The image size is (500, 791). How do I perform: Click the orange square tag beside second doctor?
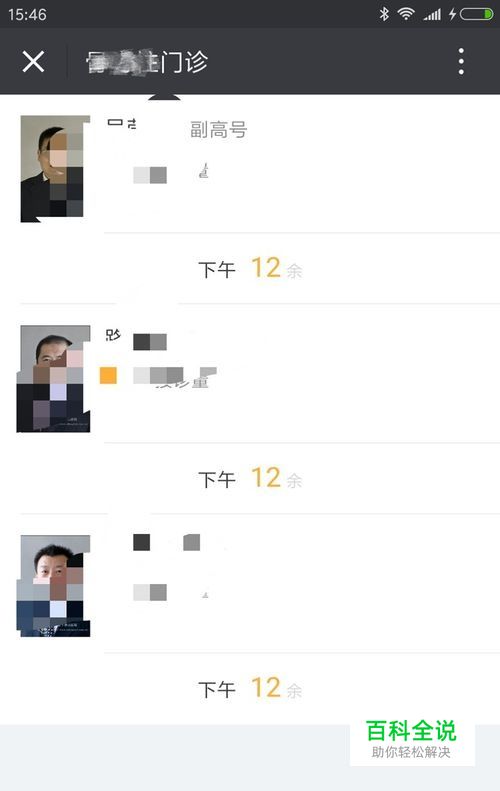point(108,375)
